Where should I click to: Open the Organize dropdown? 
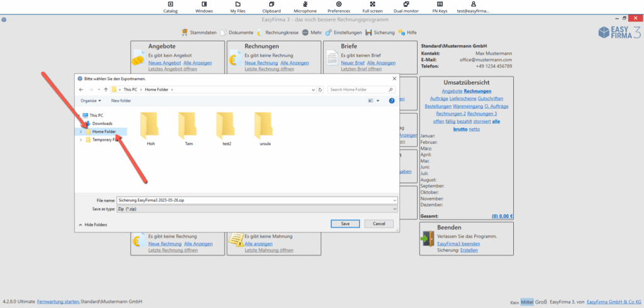[91, 101]
